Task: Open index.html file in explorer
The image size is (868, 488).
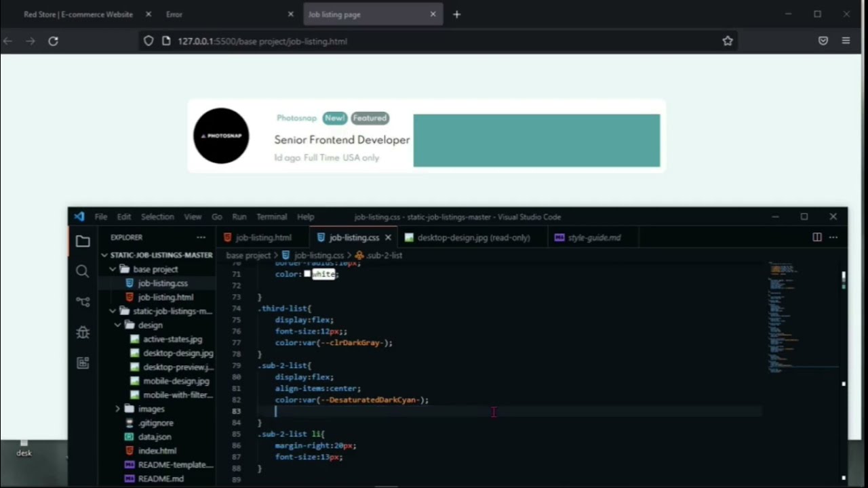Action: pos(157,451)
